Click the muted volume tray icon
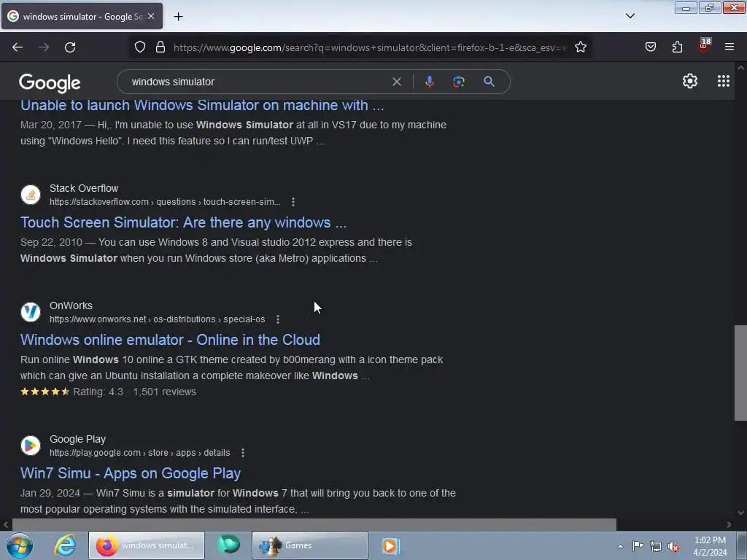The width and height of the screenshot is (747, 560). point(673,547)
